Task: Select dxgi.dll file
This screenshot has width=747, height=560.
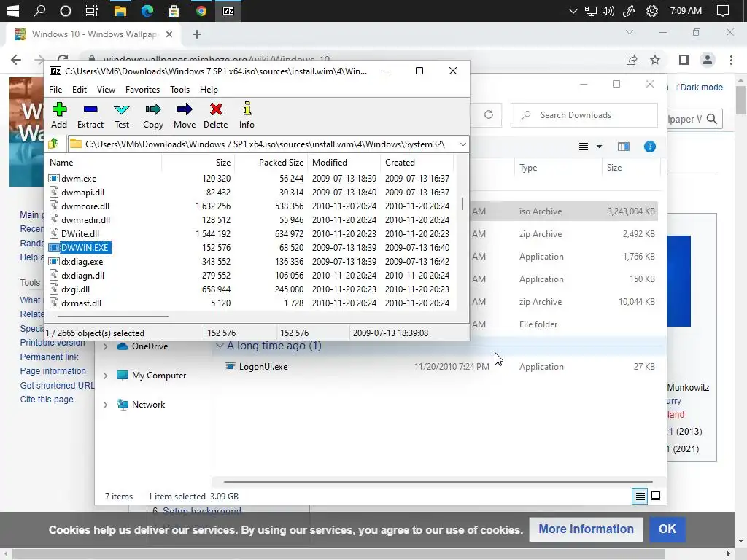Action: tap(75, 289)
